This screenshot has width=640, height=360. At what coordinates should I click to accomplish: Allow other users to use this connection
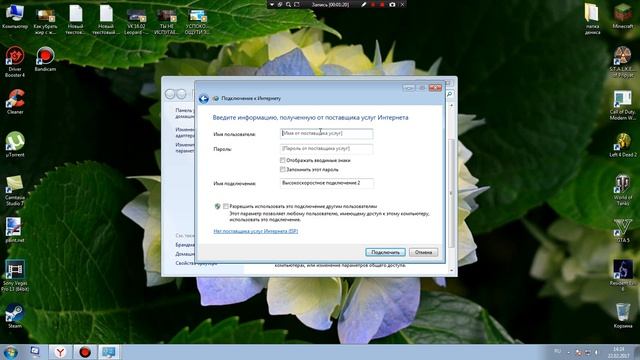(x=226, y=206)
